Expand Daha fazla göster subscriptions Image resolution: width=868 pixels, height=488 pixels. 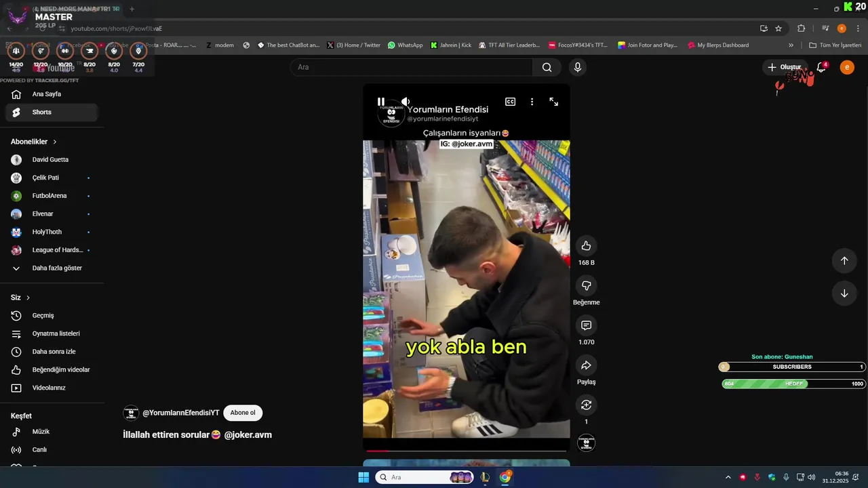pos(52,268)
